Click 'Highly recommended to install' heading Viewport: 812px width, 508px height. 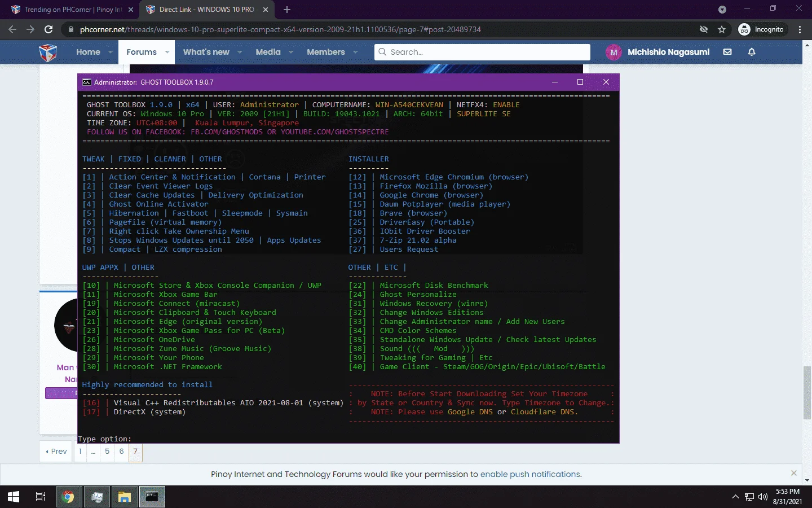click(x=147, y=385)
